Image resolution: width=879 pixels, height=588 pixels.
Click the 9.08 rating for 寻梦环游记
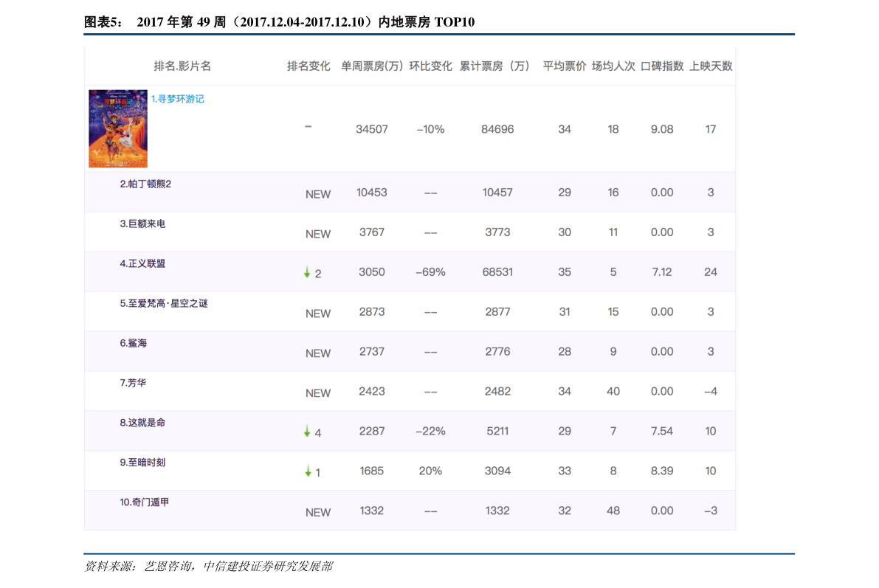662,129
